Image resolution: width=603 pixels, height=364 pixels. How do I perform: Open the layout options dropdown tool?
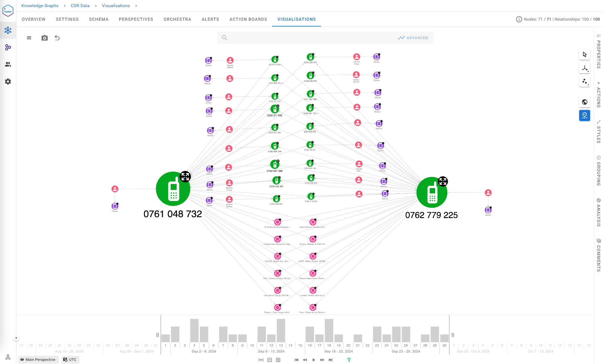[x=584, y=68]
